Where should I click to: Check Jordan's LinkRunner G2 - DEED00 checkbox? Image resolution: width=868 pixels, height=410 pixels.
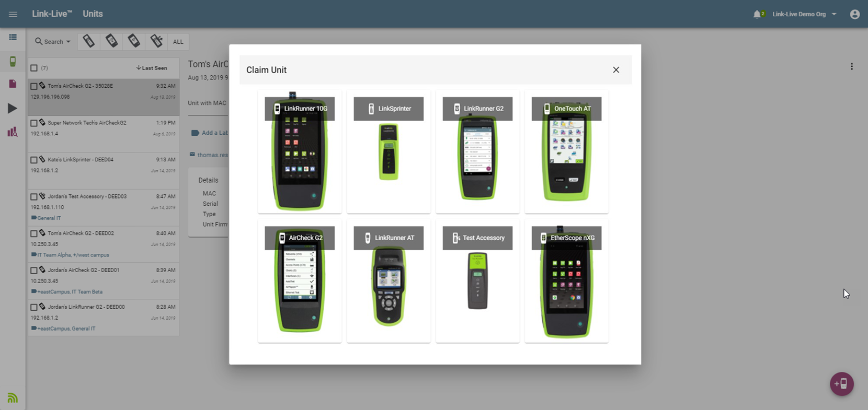(x=34, y=307)
